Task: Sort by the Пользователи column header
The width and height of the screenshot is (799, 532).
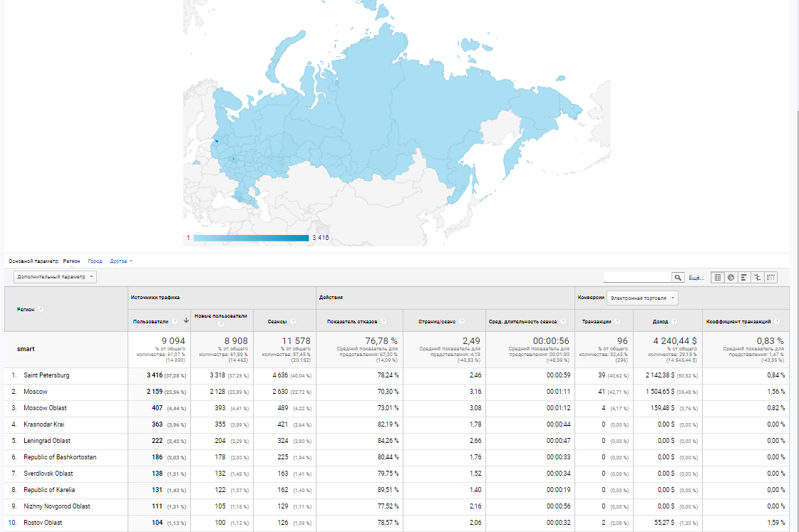Action: tap(150, 322)
